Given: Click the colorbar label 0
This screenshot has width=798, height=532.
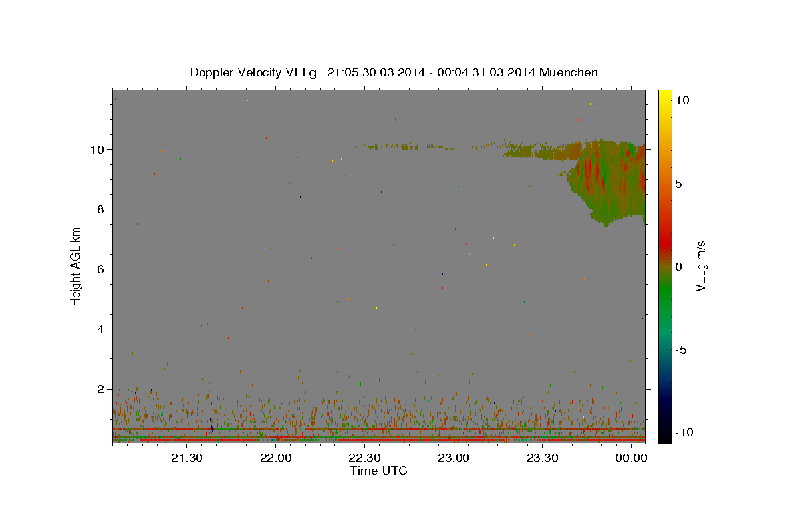Looking at the screenshot, I should coord(678,267).
